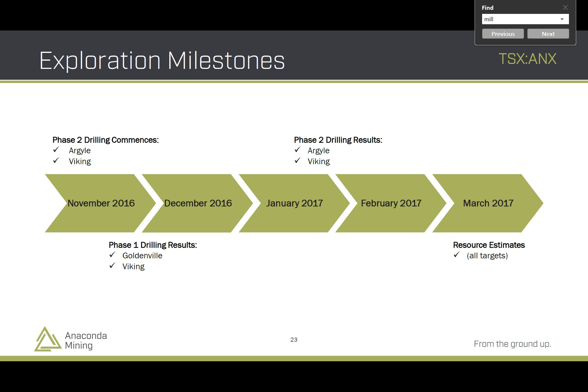
Task: Click the 'From the ground up.' tagline
Action: pyautogui.click(x=513, y=344)
